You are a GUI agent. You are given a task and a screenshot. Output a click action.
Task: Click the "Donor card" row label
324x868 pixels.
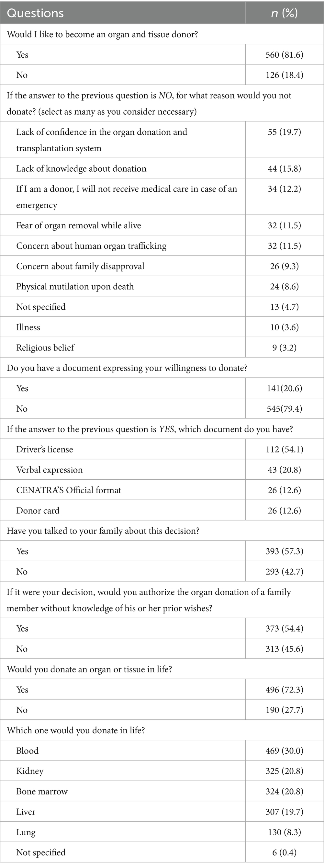tap(38, 510)
